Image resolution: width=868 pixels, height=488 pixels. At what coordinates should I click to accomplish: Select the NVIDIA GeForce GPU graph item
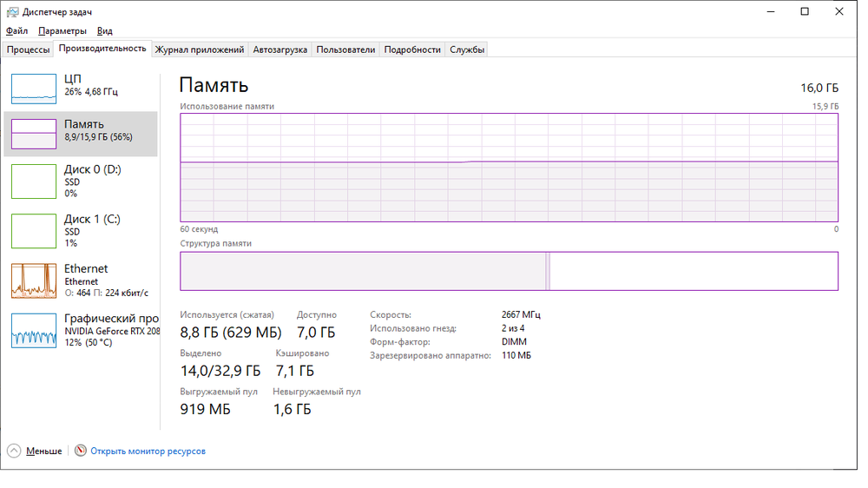(33, 331)
